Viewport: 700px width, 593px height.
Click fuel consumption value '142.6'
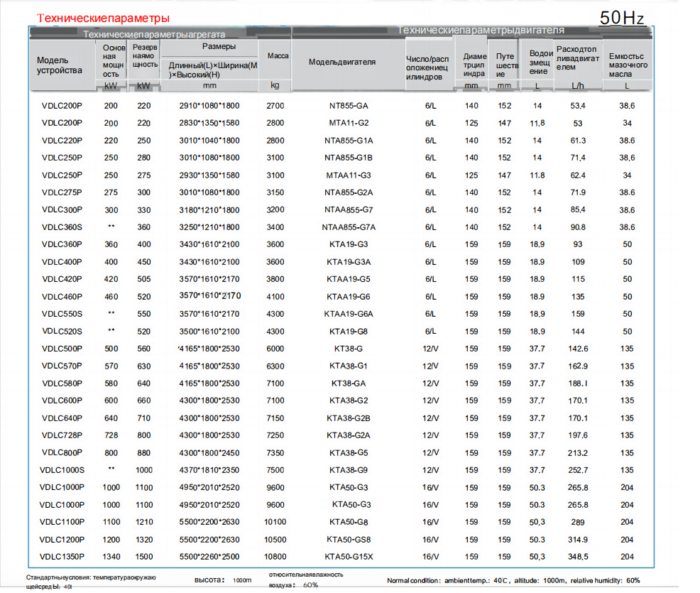tap(578, 349)
